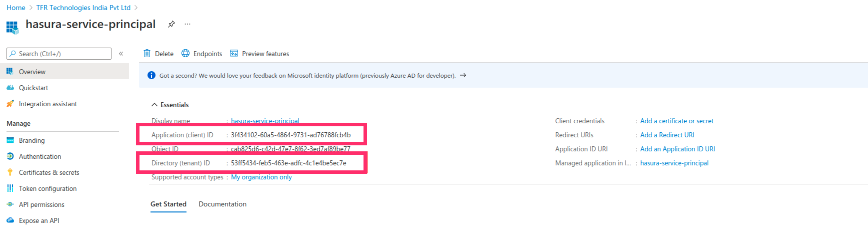Screen dimensions: 868x230
Task: Go to Home breadcrumb
Action: pos(16,8)
